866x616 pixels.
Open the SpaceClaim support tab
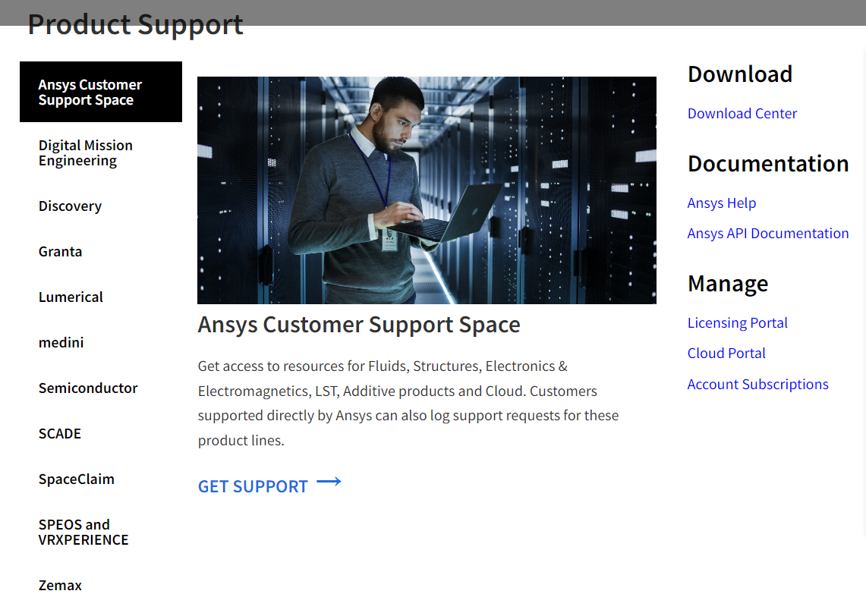click(76, 479)
